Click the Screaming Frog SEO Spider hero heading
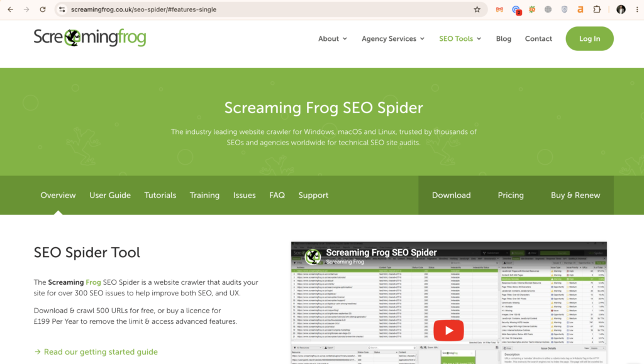 pyautogui.click(x=324, y=108)
